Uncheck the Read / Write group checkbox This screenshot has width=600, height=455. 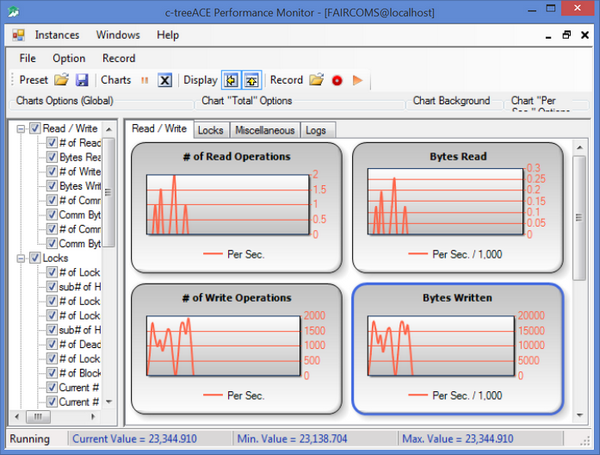tap(35, 128)
